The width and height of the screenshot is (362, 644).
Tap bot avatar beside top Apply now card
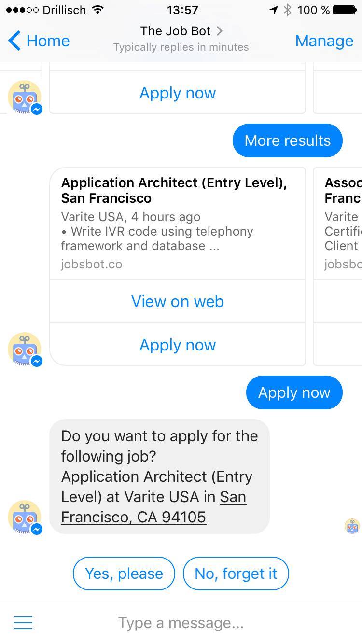pyautogui.click(x=25, y=97)
